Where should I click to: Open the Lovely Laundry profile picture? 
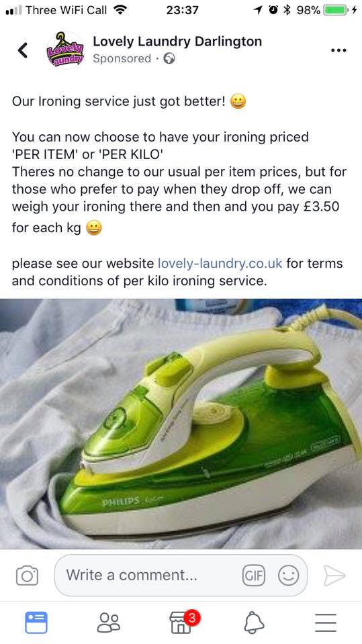[x=65, y=50]
